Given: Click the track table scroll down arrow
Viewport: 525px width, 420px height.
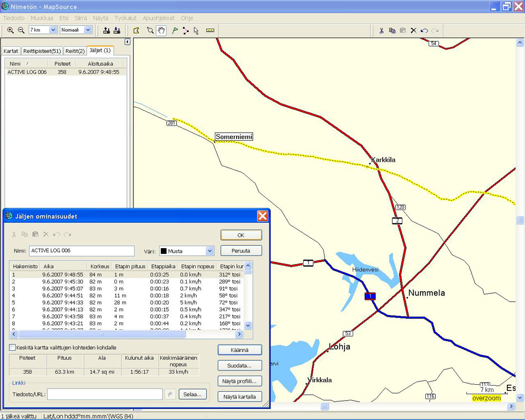Looking at the screenshot, I should (248, 325).
